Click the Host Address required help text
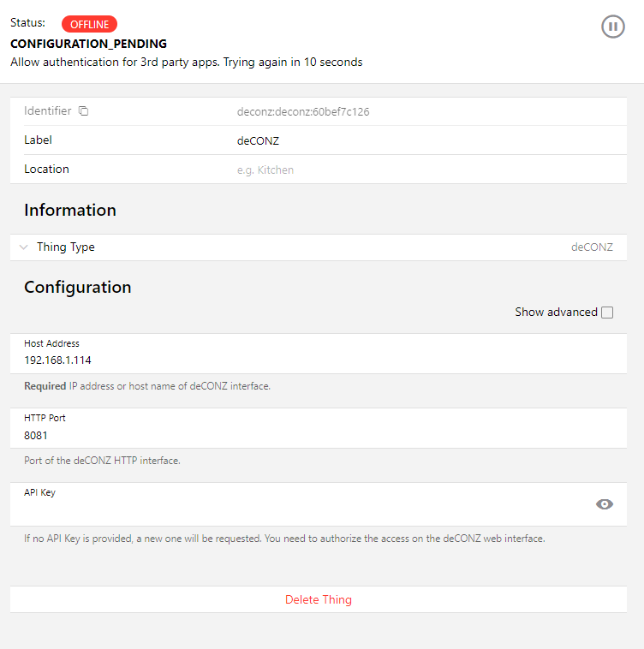This screenshot has width=644, height=649. tap(147, 386)
